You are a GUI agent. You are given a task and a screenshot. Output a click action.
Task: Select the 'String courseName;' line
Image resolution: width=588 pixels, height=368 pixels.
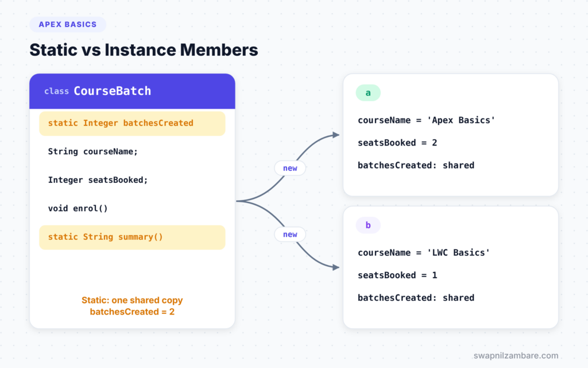92,152
